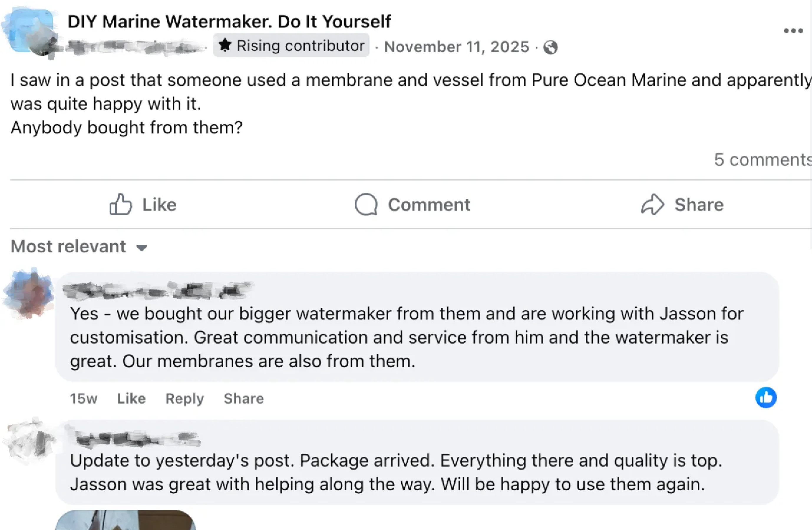Open the post options three-dot menu
The height and width of the screenshot is (530, 812).
tap(793, 30)
